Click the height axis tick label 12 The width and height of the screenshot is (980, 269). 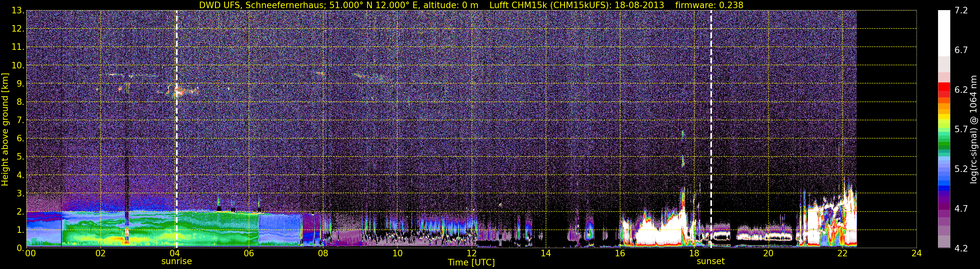[x=18, y=29]
